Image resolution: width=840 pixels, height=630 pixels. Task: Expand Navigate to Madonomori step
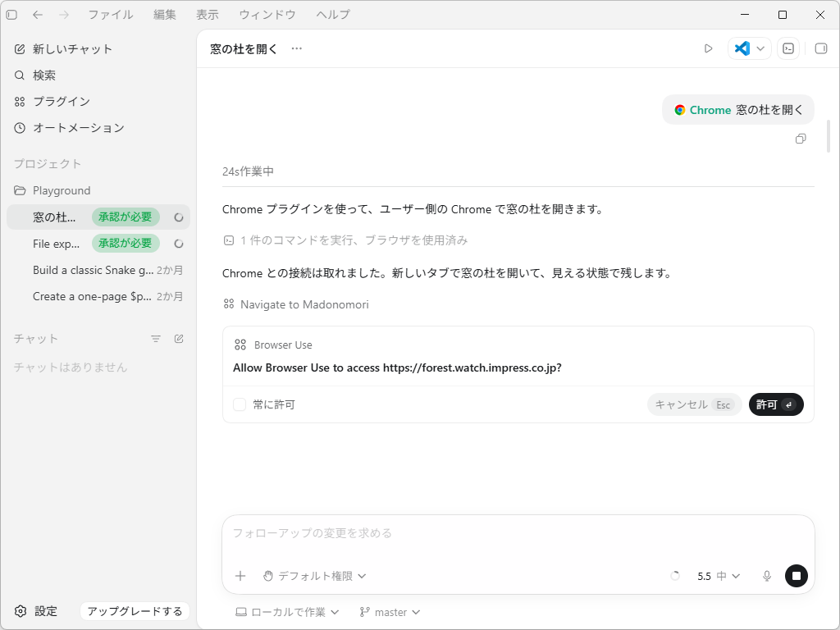(296, 304)
